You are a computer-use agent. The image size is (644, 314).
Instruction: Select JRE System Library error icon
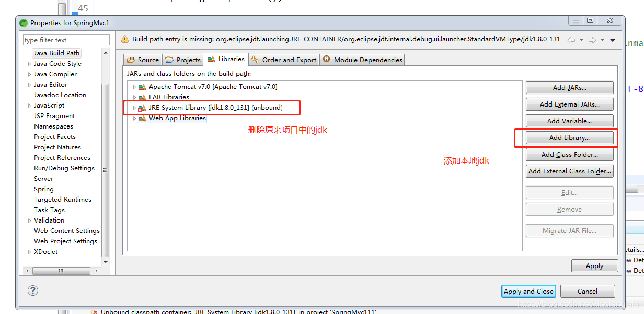coord(142,108)
